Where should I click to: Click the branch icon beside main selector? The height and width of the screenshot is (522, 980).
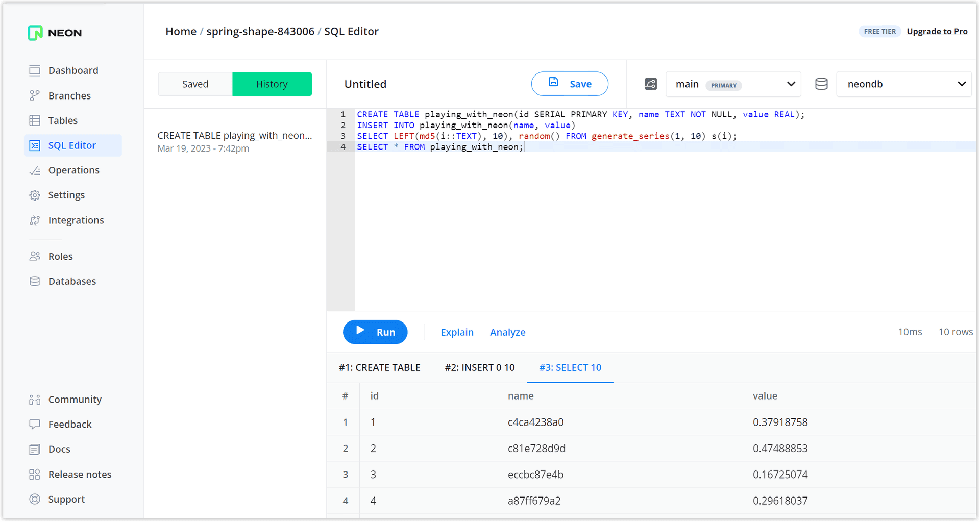tap(651, 84)
